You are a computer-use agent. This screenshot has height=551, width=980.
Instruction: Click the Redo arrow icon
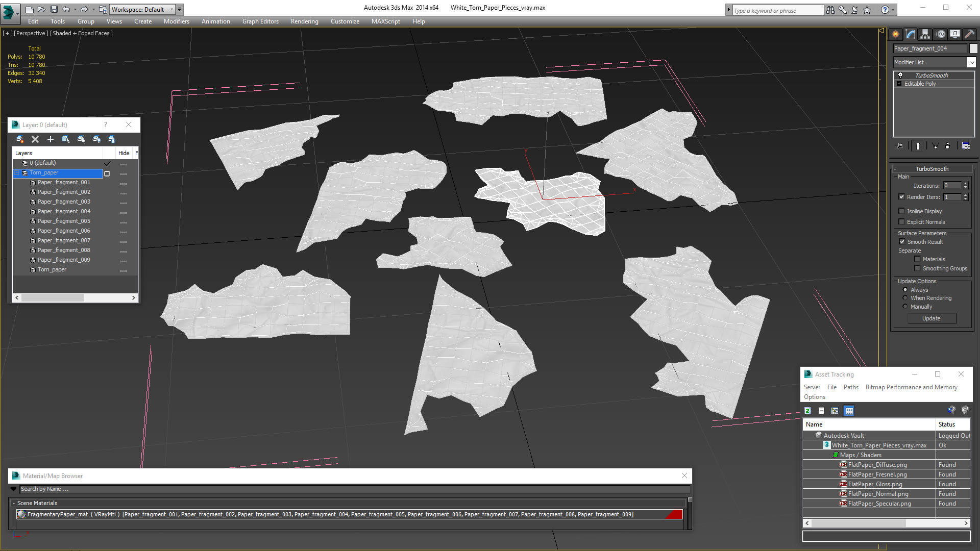pyautogui.click(x=84, y=9)
